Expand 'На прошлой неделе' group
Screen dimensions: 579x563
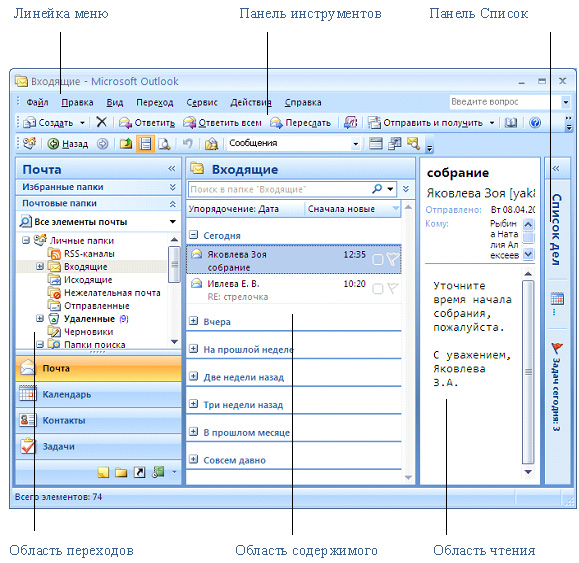point(193,349)
